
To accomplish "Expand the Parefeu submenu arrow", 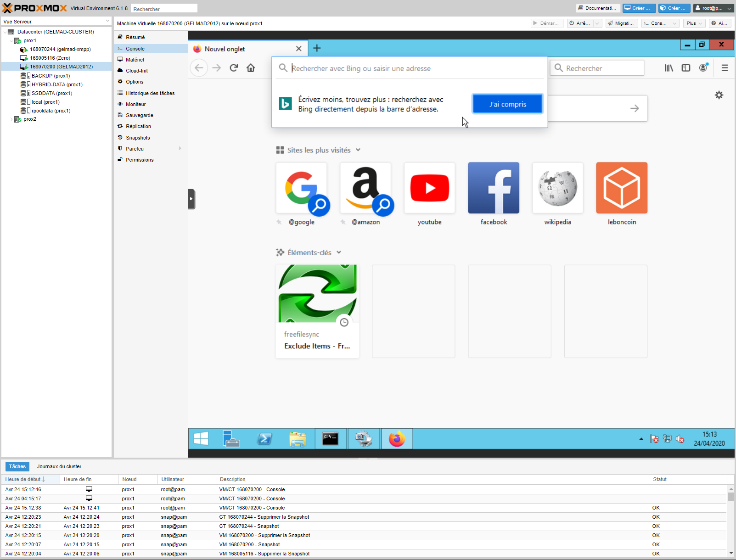I will (x=180, y=149).
